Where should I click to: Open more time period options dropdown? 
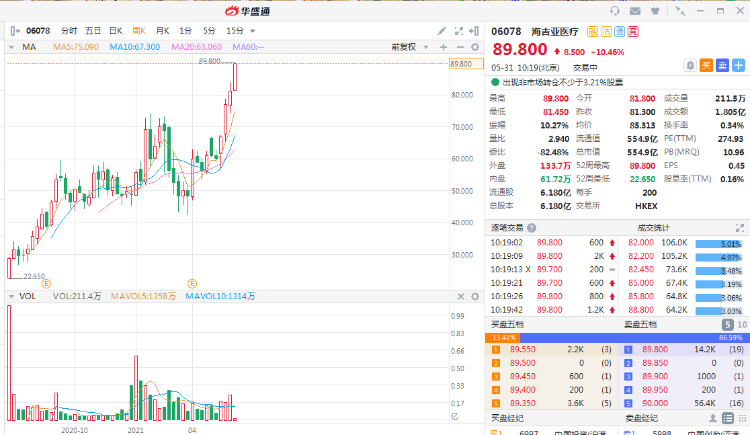253,31
